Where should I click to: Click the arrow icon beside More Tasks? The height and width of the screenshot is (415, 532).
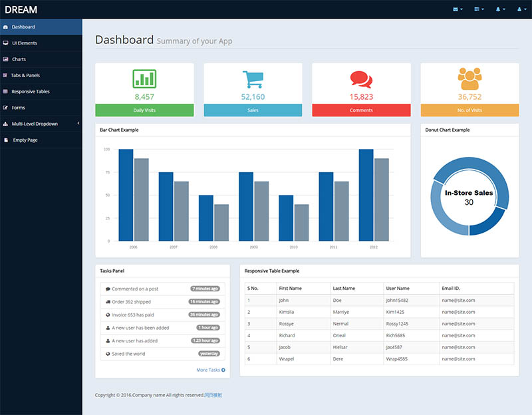(x=223, y=370)
